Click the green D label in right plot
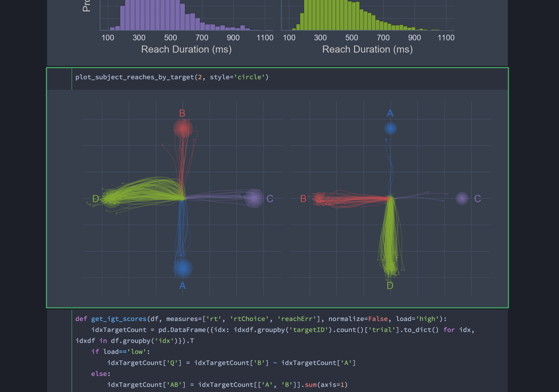Image resolution: width=559 pixels, height=392 pixels. coord(390,285)
